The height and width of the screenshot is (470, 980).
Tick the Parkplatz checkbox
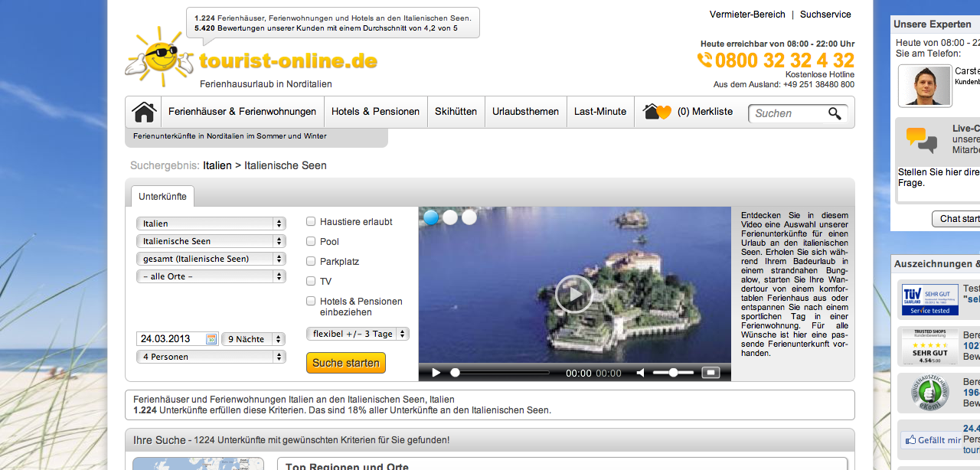pos(311,262)
